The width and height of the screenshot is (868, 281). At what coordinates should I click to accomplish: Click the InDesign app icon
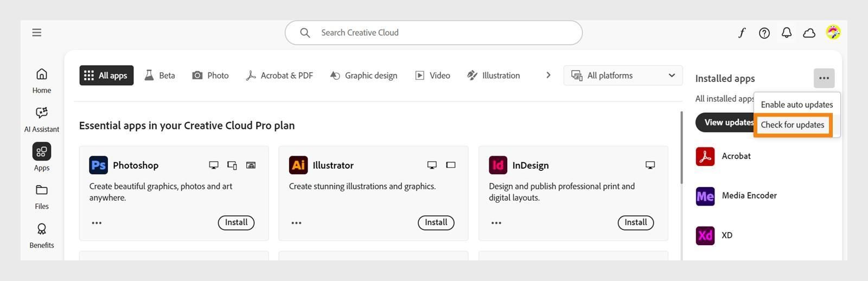pyautogui.click(x=498, y=165)
